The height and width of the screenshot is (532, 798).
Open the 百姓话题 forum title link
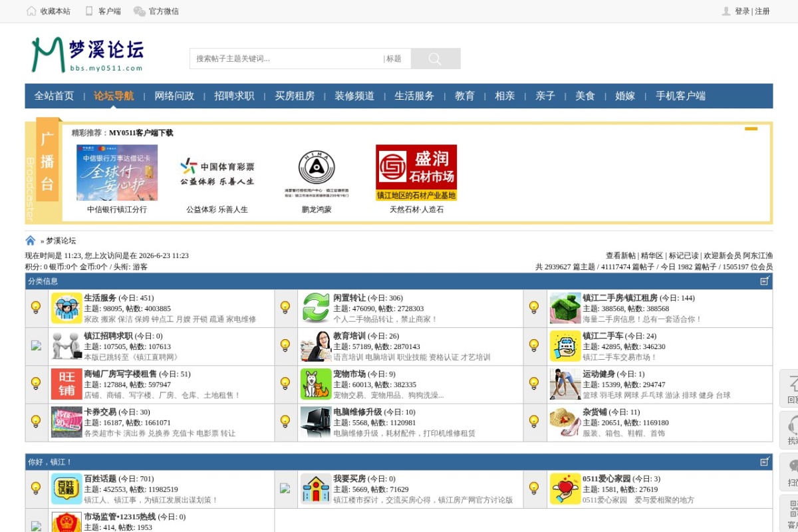(x=100, y=479)
